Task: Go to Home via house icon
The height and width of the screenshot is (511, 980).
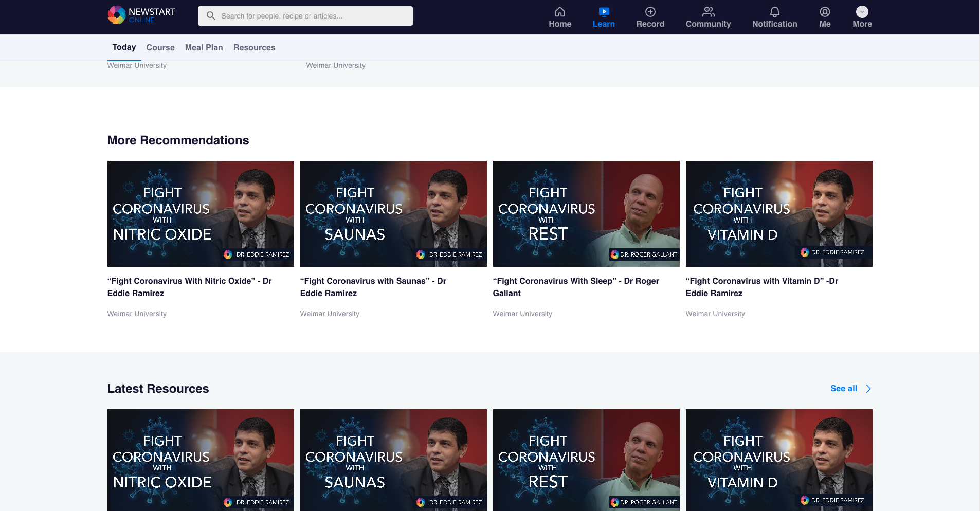Action: pyautogui.click(x=560, y=12)
